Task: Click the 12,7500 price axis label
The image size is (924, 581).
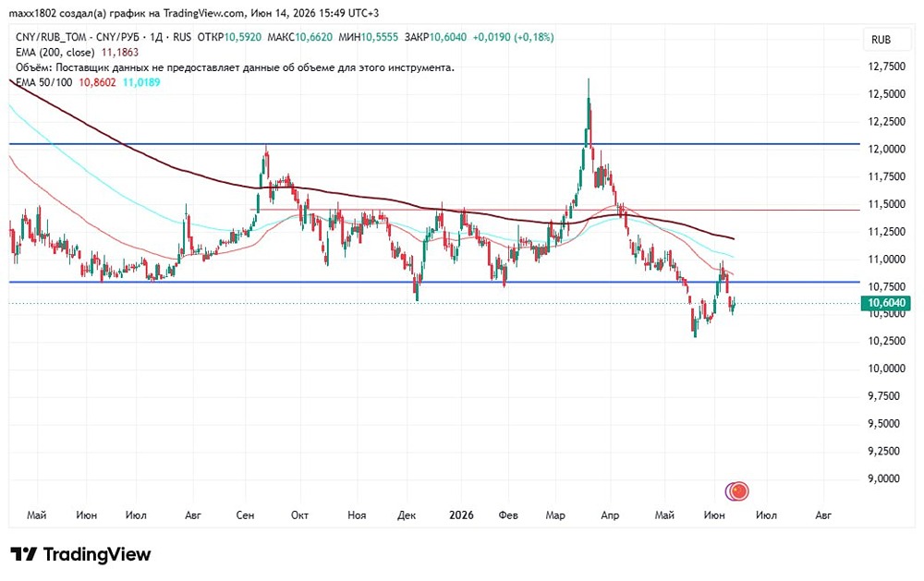Action: (x=887, y=67)
